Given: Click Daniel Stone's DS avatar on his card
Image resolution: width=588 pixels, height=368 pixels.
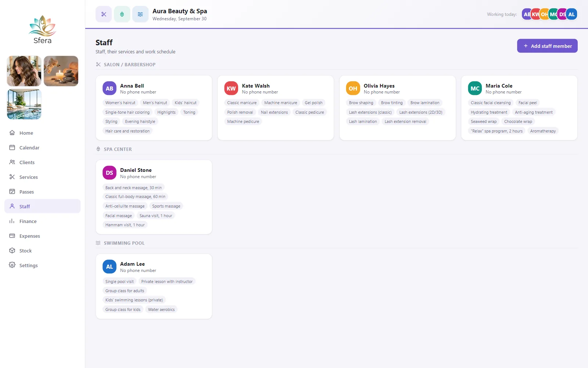Looking at the screenshot, I should (110, 173).
